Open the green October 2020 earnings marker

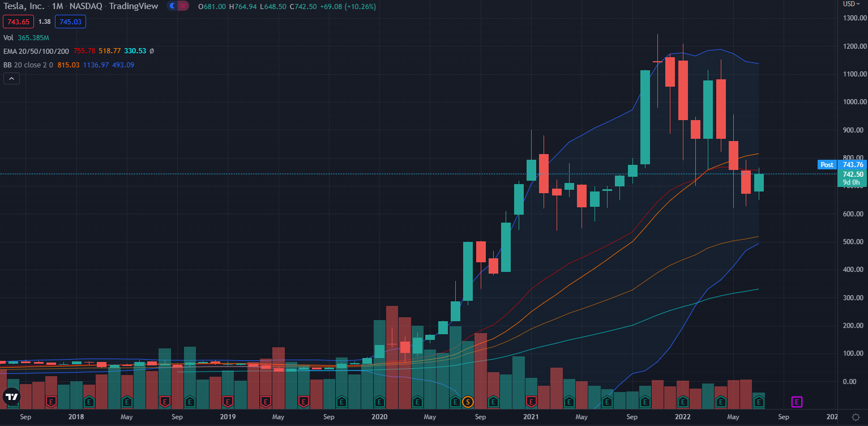pyautogui.click(x=493, y=402)
